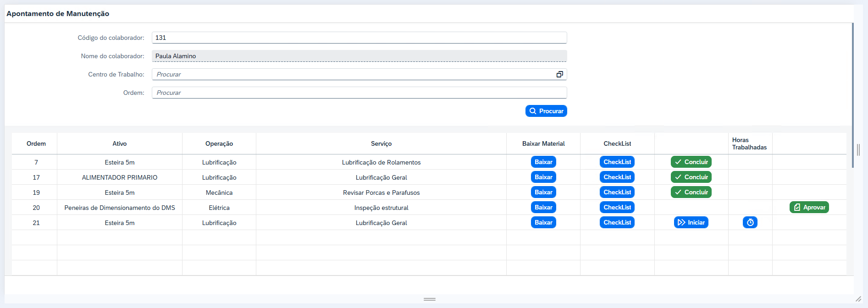The image size is (868, 308).
Task: Approve order 20 with Aprovar button
Action: pos(809,207)
